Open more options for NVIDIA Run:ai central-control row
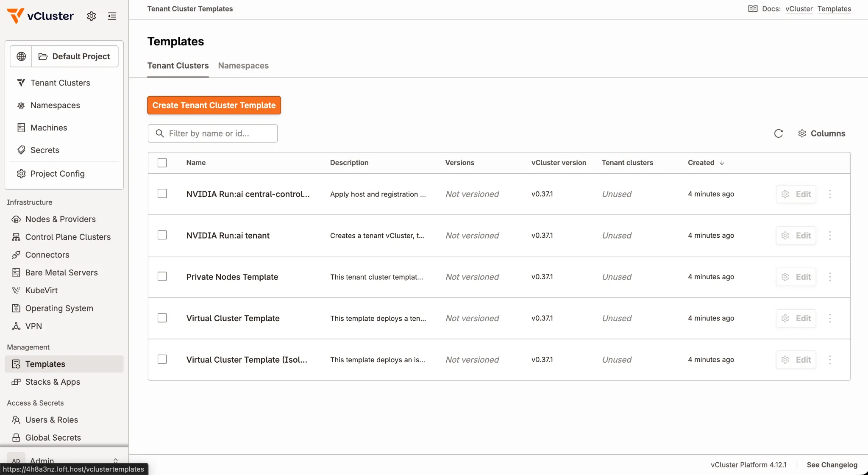 [x=830, y=194]
